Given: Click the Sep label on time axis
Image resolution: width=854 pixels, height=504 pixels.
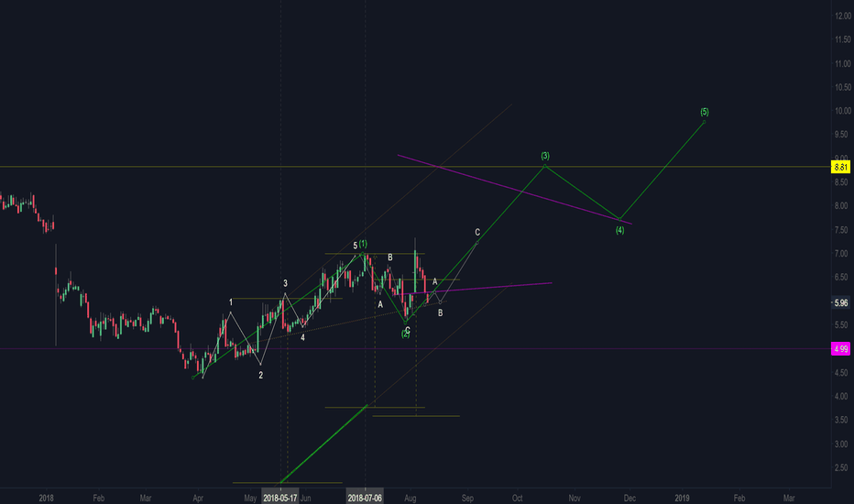Looking at the screenshot, I should pyautogui.click(x=467, y=498).
